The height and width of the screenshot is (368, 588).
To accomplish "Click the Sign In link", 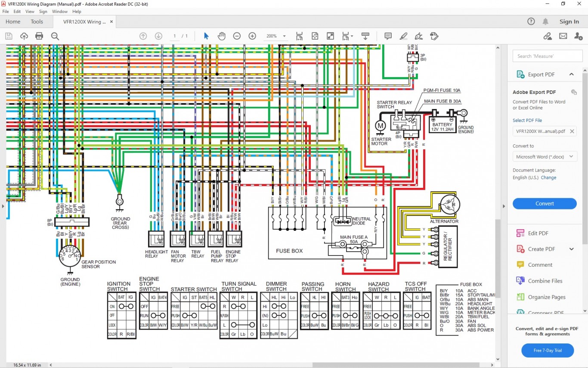I will 569,22.
